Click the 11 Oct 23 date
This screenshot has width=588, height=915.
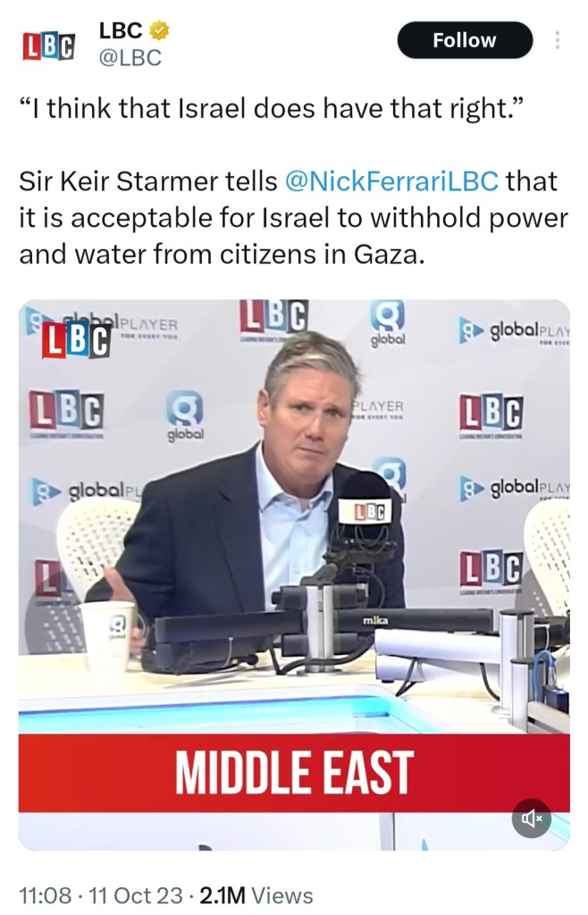click(135, 895)
